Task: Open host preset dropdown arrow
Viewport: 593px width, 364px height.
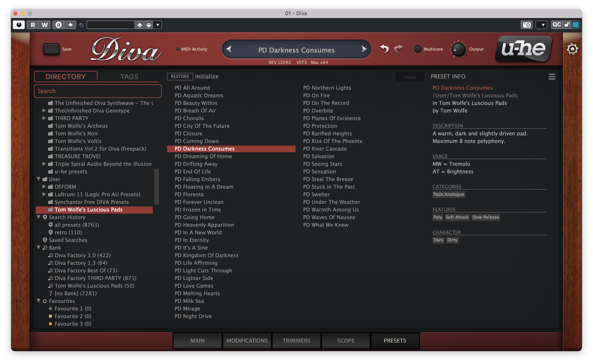Action: pyautogui.click(x=158, y=25)
